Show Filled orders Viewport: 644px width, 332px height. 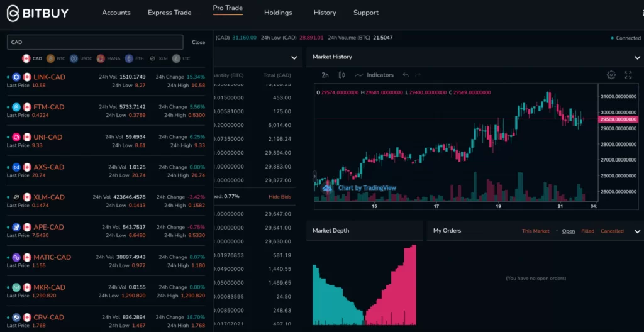588,231
